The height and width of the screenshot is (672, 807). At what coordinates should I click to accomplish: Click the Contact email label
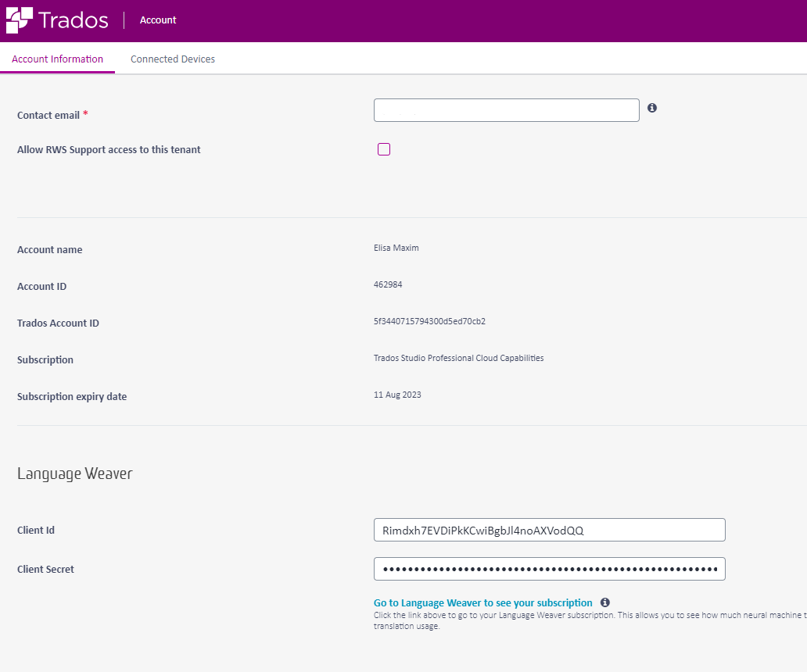48,115
